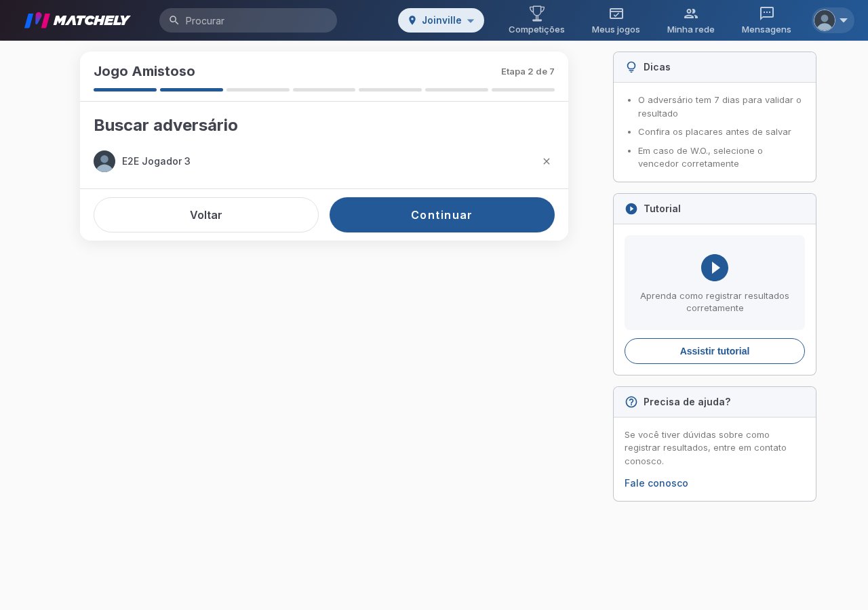
Task: Select the E2E Jogador 3 name
Action: (156, 161)
